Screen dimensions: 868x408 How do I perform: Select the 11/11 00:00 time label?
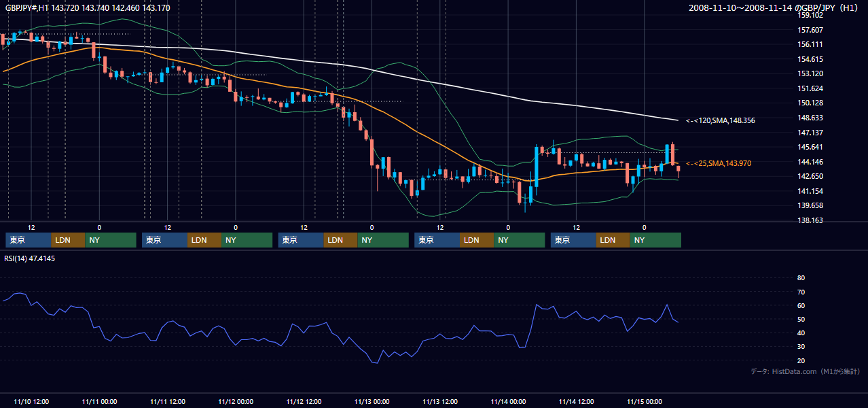(99, 401)
